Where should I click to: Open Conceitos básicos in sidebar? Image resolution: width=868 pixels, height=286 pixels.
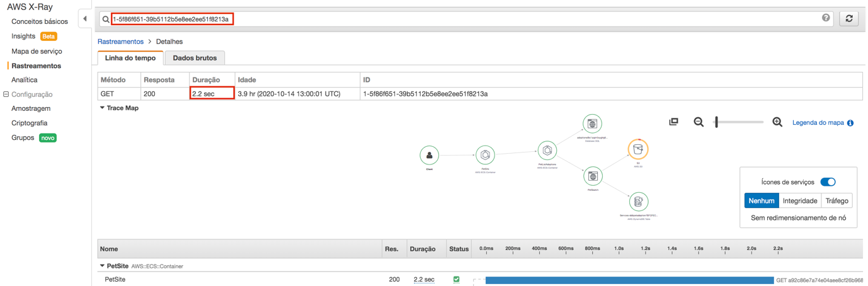click(x=40, y=21)
